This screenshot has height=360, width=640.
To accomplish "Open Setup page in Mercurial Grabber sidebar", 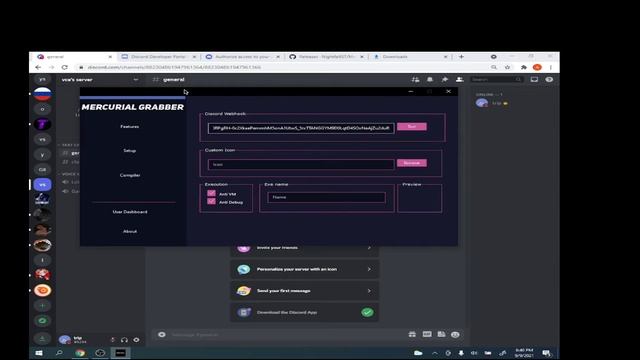I will [x=129, y=151].
